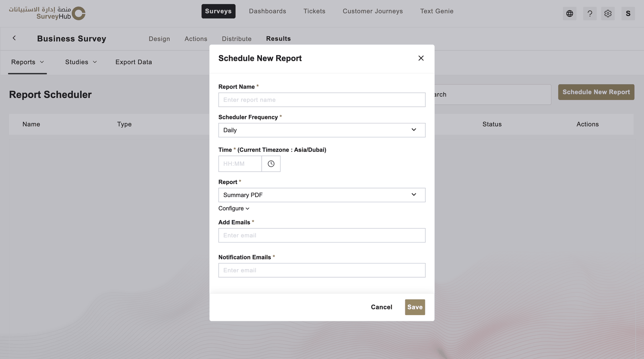Open the Dashboards top menu
644x359 pixels.
(x=267, y=11)
